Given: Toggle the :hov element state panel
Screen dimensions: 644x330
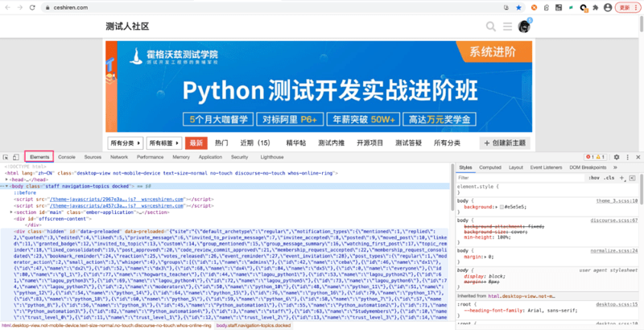Looking at the screenshot, I should 593,178.
